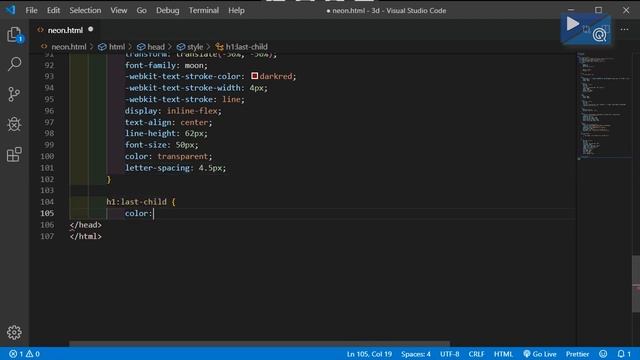Image resolution: width=640 pixels, height=360 pixels.
Task: Open the Manage settings gear
Action: pyautogui.click(x=14, y=332)
